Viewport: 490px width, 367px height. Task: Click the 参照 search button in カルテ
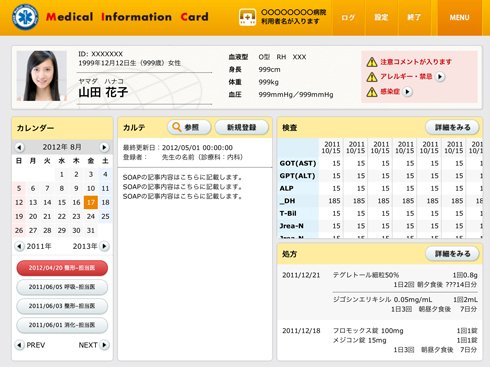(x=189, y=127)
